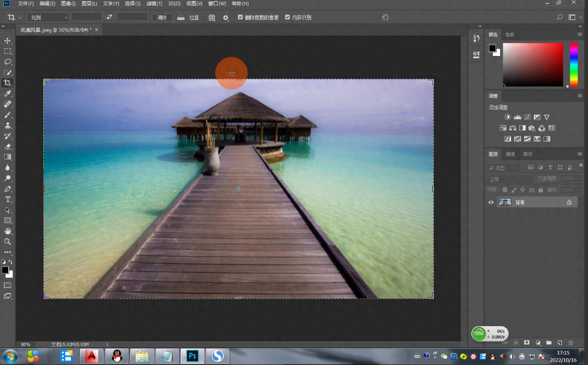Select the Clone Stamp tool
The image size is (588, 365).
(x=8, y=125)
